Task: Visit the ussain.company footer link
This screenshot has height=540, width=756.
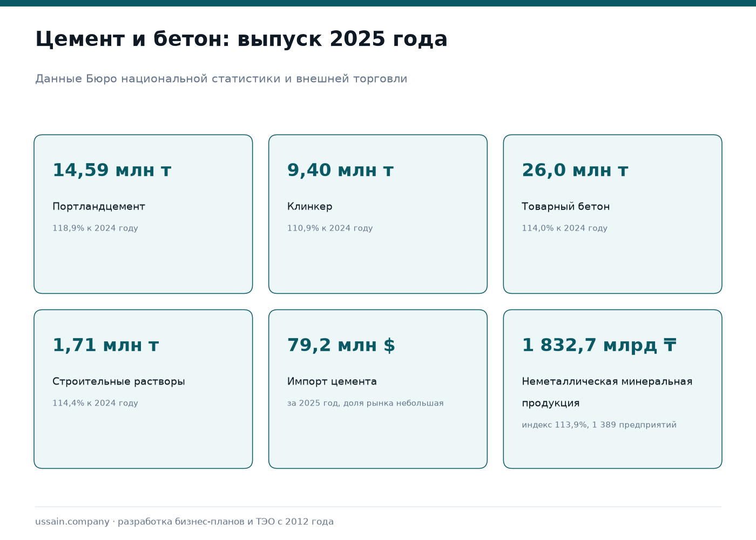Action: 72,522
